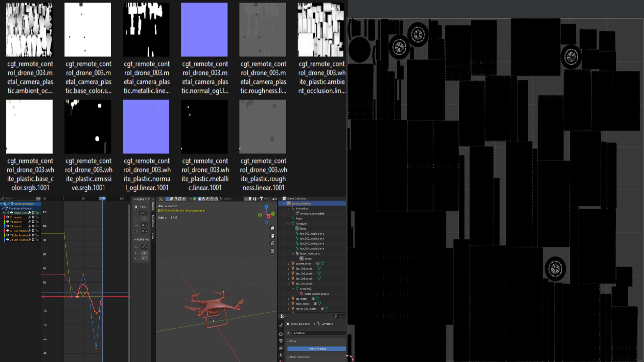The width and height of the screenshot is (644, 362).
Task: Hide the Y Location curve with eye icon
Action: tap(8, 222)
